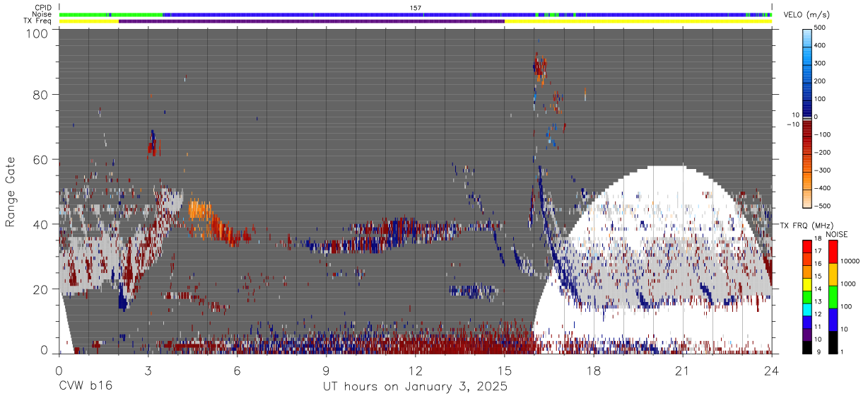This screenshot has height=401, width=868.
Task: Click the 21 tick on UT hours axis
Action: [683, 370]
